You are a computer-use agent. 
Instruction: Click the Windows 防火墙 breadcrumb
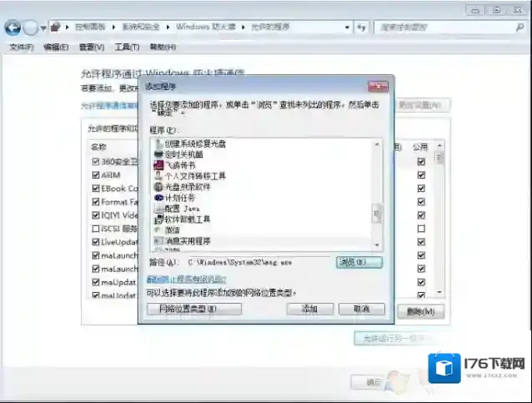(x=206, y=28)
